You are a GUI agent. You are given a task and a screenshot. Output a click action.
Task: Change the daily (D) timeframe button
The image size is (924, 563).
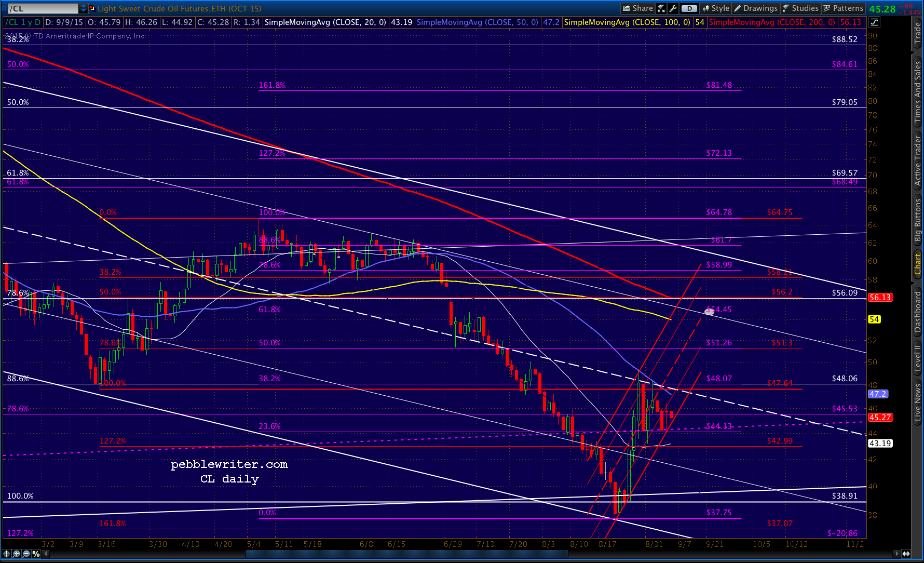(x=689, y=8)
